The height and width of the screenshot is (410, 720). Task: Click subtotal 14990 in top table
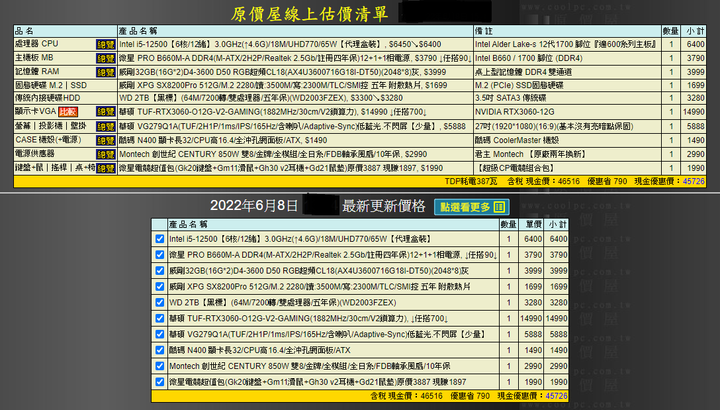(693, 112)
